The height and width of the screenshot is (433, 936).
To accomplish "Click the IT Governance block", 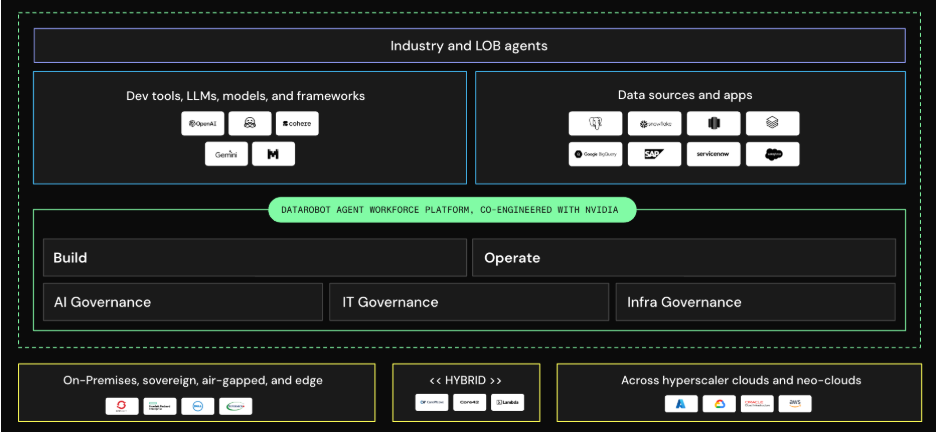I will tap(469, 302).
